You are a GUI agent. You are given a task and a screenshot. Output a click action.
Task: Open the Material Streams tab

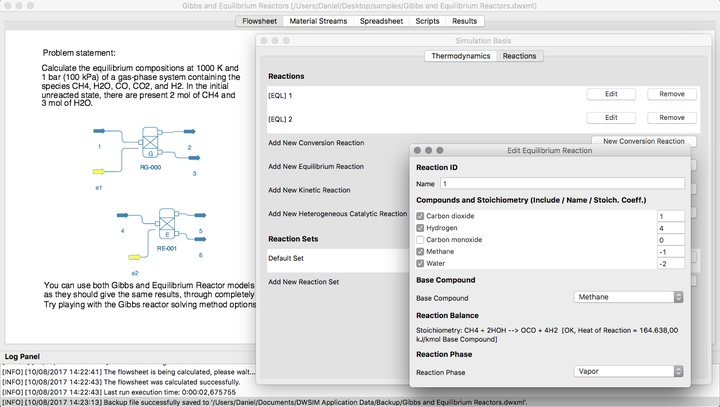[x=318, y=21]
